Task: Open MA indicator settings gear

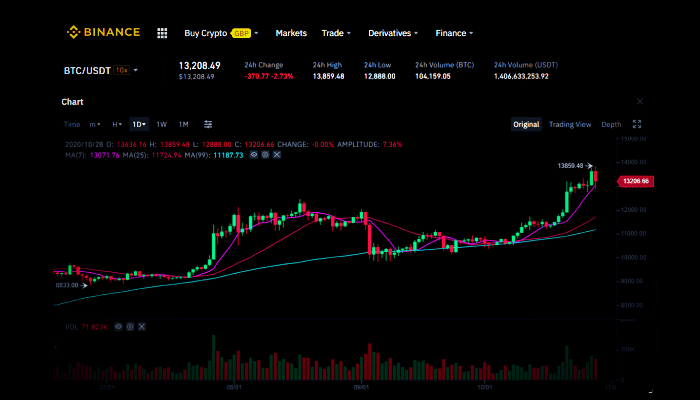Action: pyautogui.click(x=265, y=155)
